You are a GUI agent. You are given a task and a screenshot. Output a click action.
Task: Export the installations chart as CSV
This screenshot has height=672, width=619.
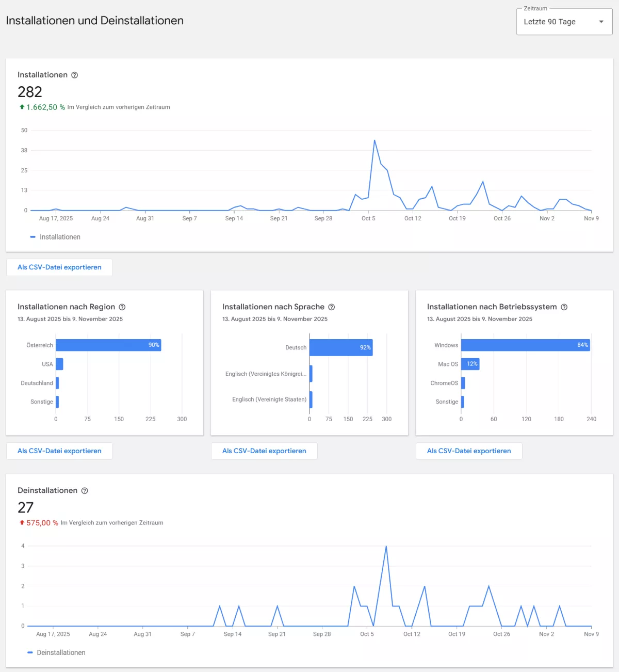click(59, 267)
